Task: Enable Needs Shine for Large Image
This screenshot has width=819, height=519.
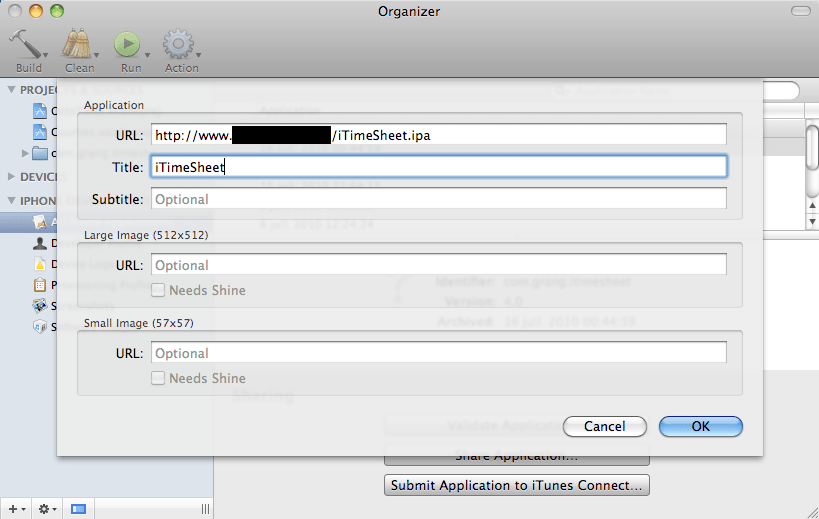Action: [x=158, y=291]
